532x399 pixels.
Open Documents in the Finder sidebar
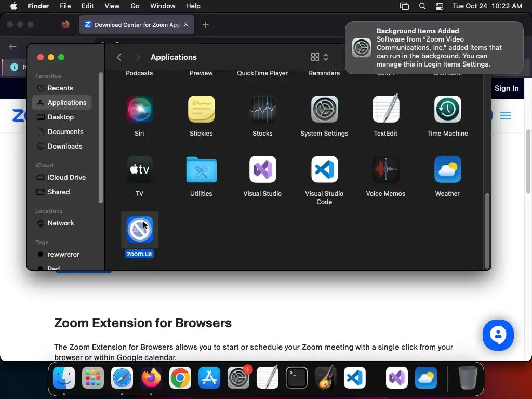tap(62, 131)
